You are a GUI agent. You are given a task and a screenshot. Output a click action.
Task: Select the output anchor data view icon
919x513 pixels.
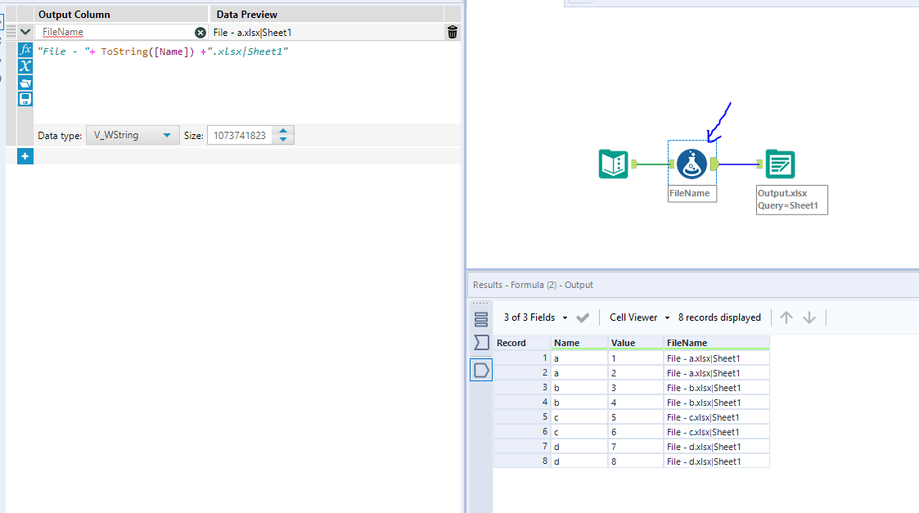click(x=481, y=371)
